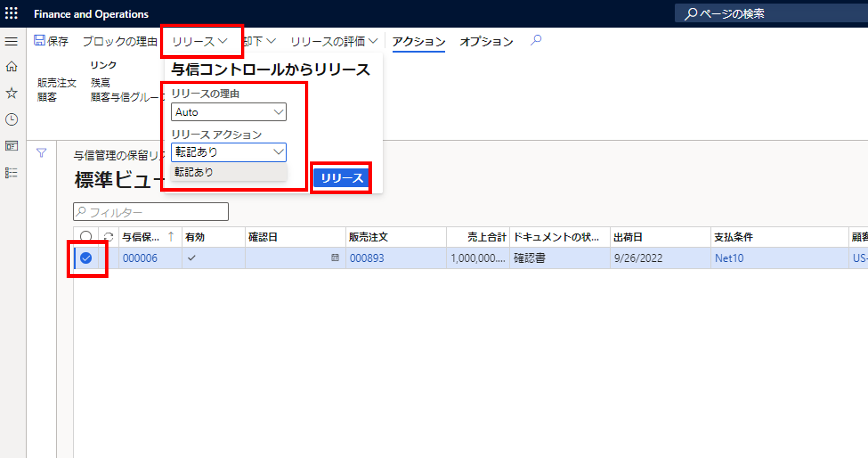The width and height of the screenshot is (868, 458).
Task: Expand the hamburger navigation menu
Action: point(11,41)
